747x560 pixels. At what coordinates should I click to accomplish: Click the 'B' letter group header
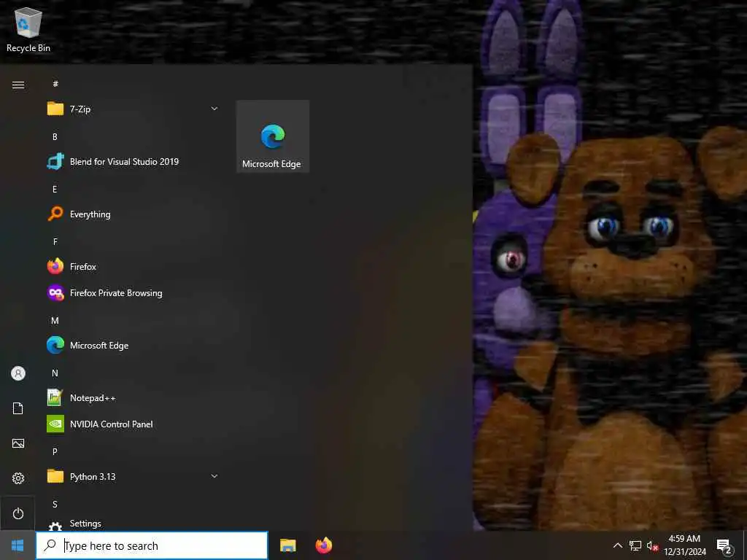(x=55, y=136)
